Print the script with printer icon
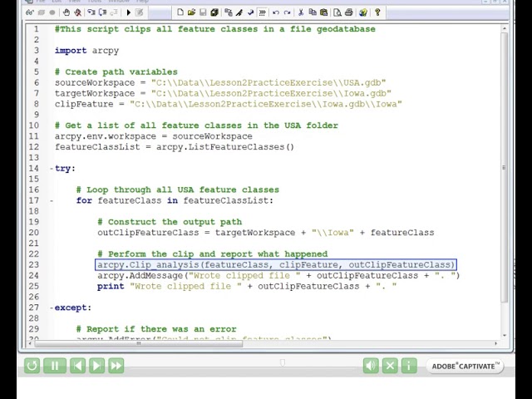The image size is (532, 399). [x=349, y=12]
